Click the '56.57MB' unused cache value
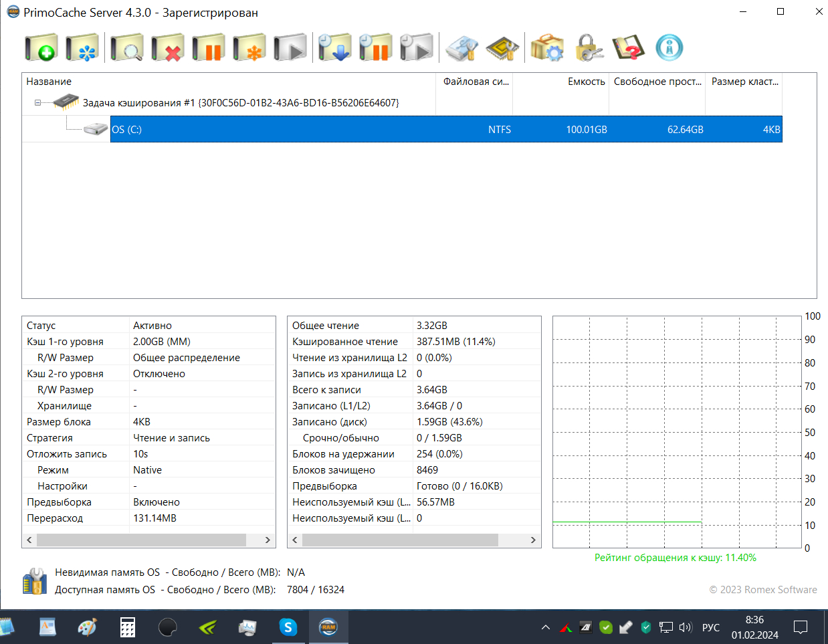The height and width of the screenshot is (644, 828). pos(435,502)
